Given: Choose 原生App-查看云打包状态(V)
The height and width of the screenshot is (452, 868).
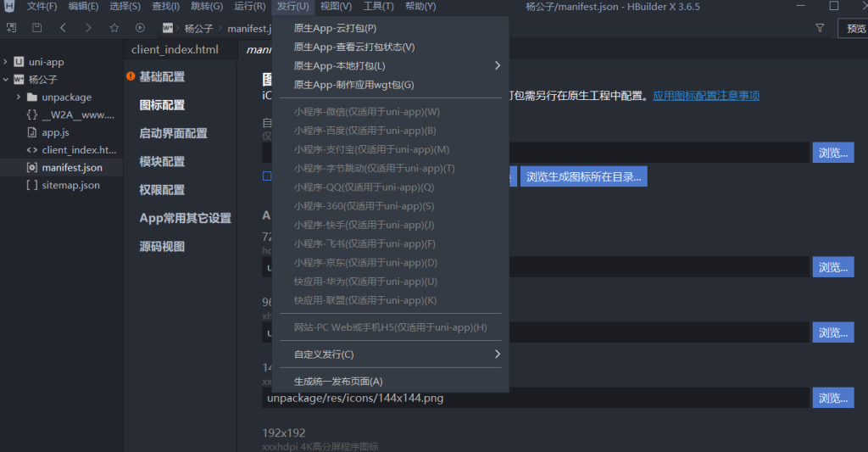Looking at the screenshot, I should [390, 47].
